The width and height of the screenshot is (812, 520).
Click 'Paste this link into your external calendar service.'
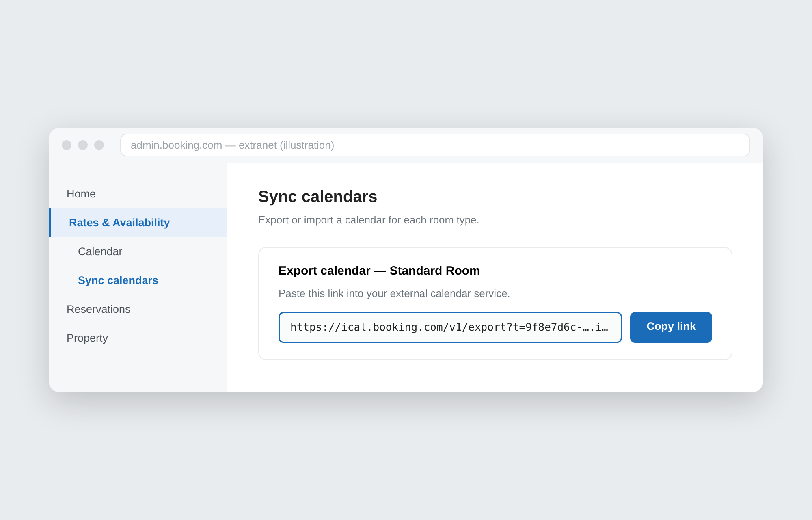(394, 293)
